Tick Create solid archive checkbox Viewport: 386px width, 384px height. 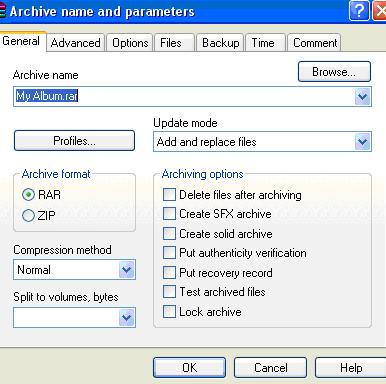[x=169, y=234]
